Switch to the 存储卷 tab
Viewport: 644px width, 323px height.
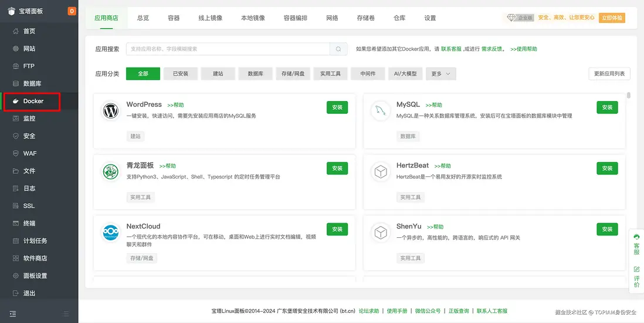pyautogui.click(x=366, y=18)
